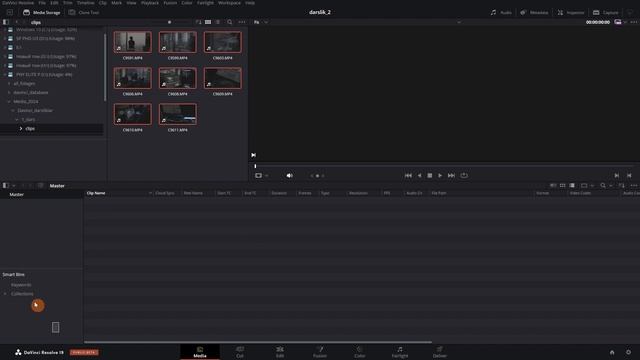Set mark out point in viewer
This screenshot has width=640, height=360.
pos(629,176)
